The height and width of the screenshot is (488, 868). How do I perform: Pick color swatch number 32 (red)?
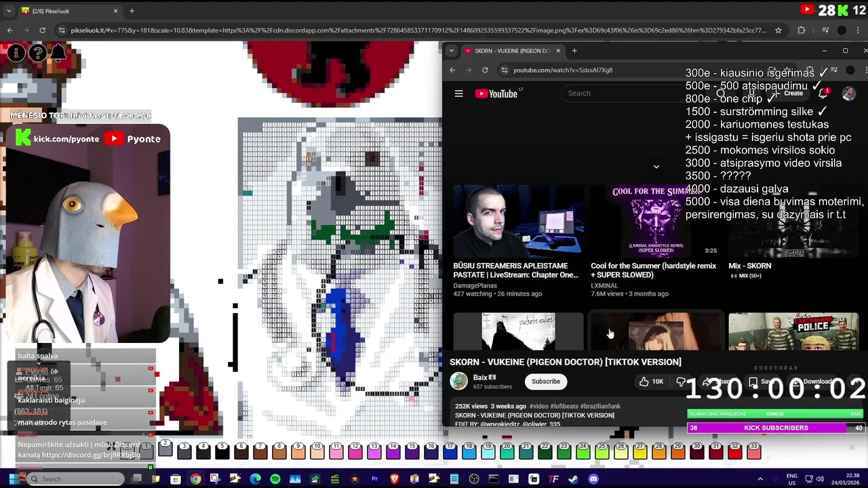pyautogui.click(x=734, y=450)
